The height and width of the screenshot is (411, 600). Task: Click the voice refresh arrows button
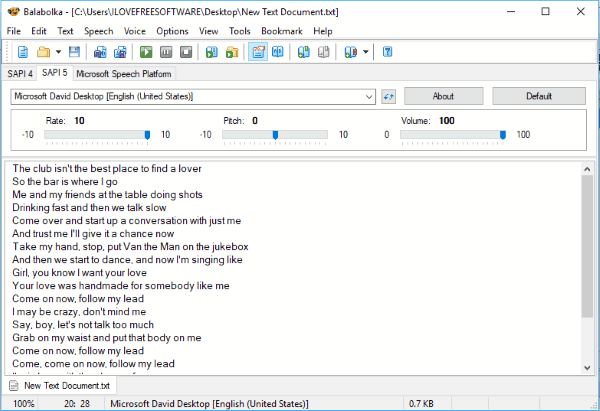coord(388,96)
